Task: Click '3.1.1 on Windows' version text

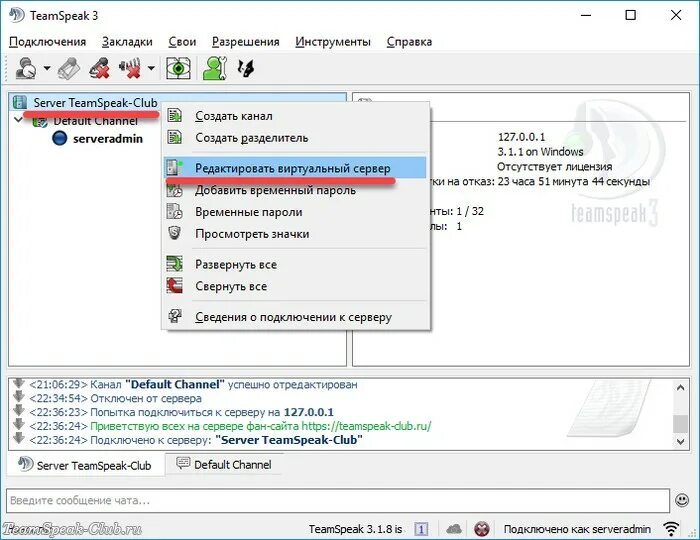Action: (540, 152)
